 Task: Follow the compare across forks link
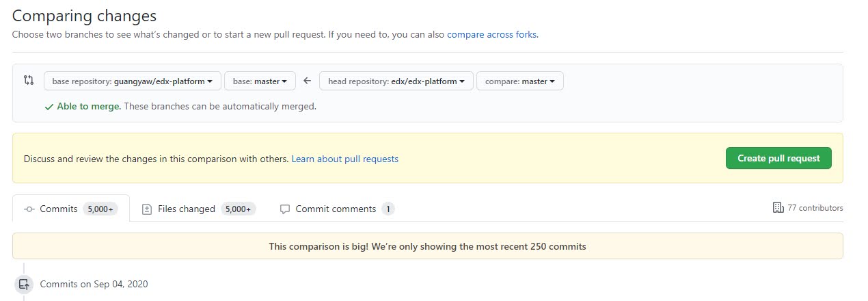point(492,34)
